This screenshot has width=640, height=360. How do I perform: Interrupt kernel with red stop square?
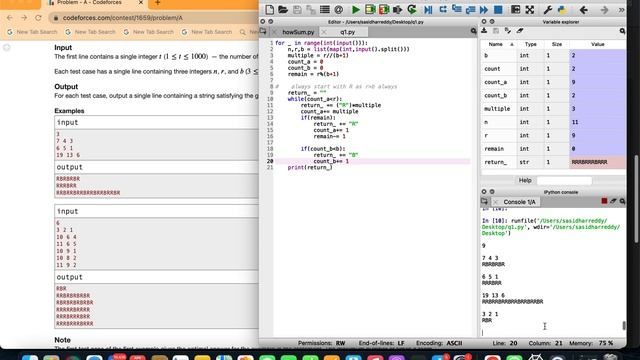point(604,201)
